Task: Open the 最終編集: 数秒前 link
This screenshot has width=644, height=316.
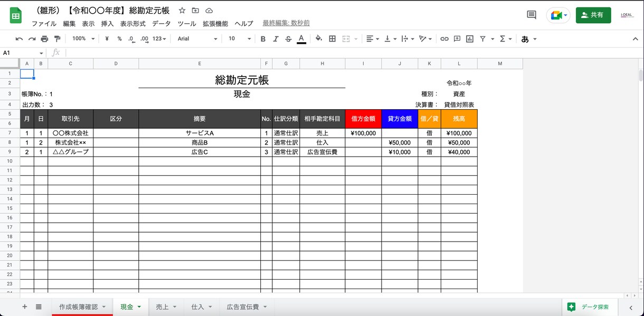Action: pos(286,24)
